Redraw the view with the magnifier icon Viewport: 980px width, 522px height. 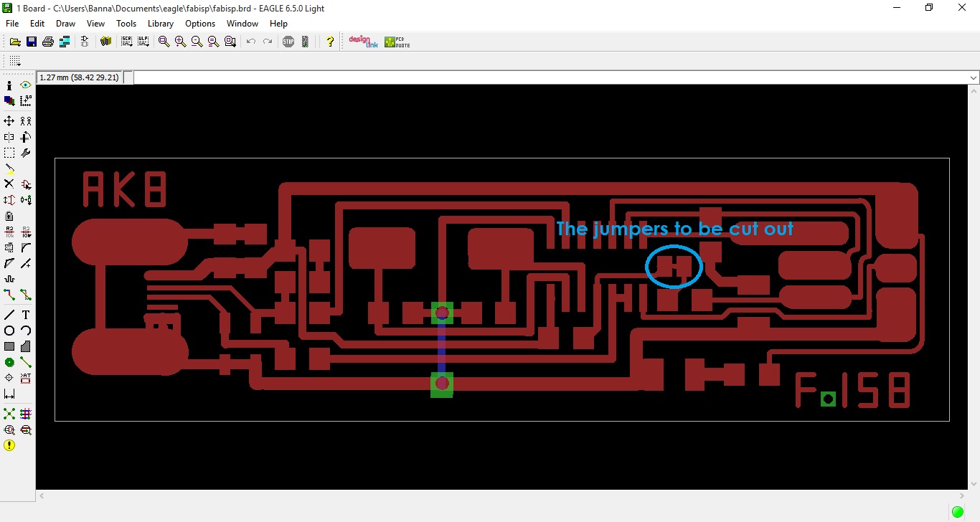pos(214,42)
